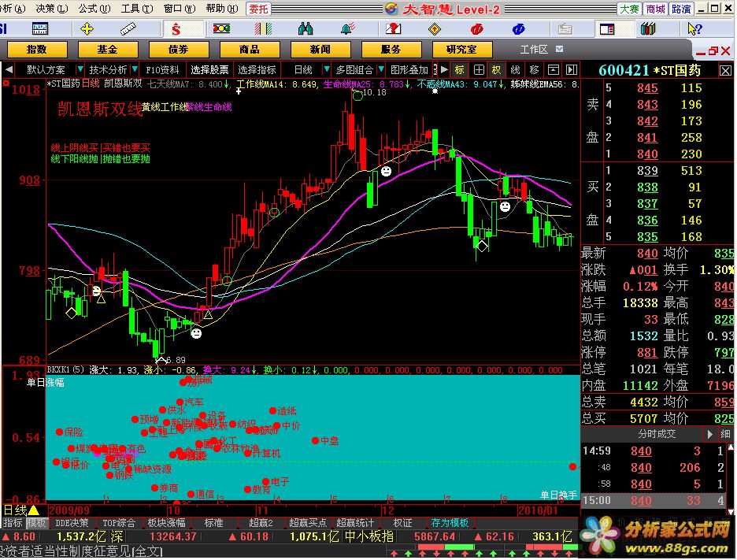Toggle the window layout panel icon
This screenshot has width=737, height=560.
click(x=607, y=29)
